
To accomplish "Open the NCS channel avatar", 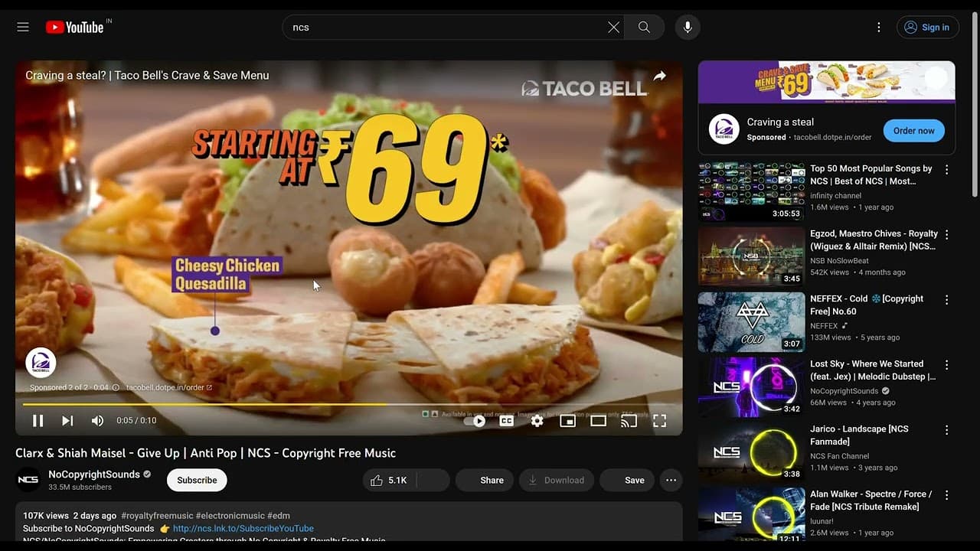I will 28,480.
